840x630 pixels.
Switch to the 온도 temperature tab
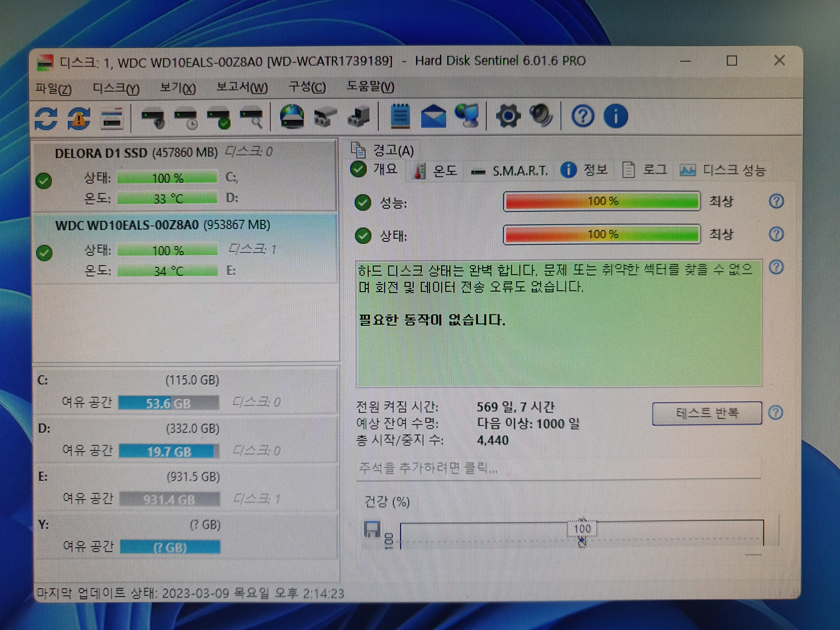click(x=436, y=171)
